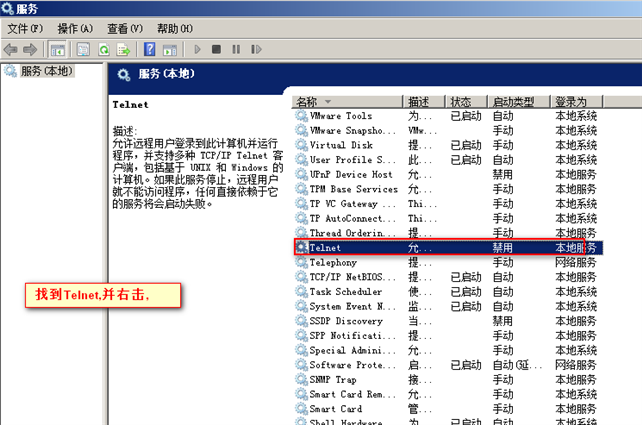The width and height of the screenshot is (642, 425).
Task: Click the Pause Service icon
Action: [x=236, y=50]
